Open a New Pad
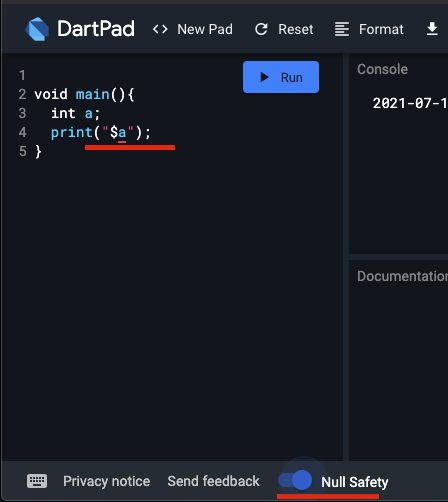448x502 pixels. (x=193, y=29)
